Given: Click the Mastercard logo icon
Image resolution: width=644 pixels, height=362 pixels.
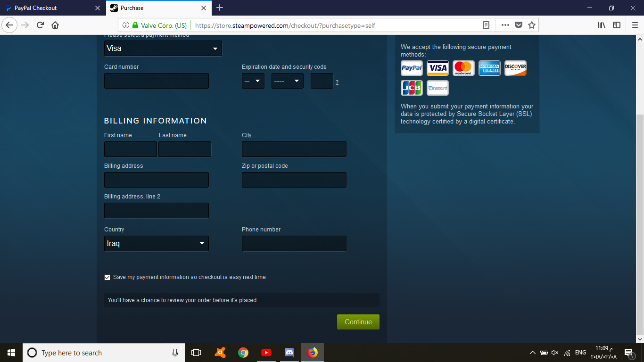Looking at the screenshot, I should [x=463, y=68].
